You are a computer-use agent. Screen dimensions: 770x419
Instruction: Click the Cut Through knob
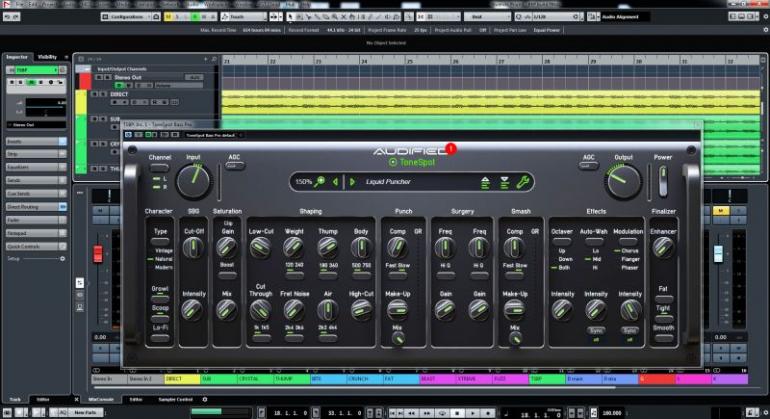(x=260, y=310)
